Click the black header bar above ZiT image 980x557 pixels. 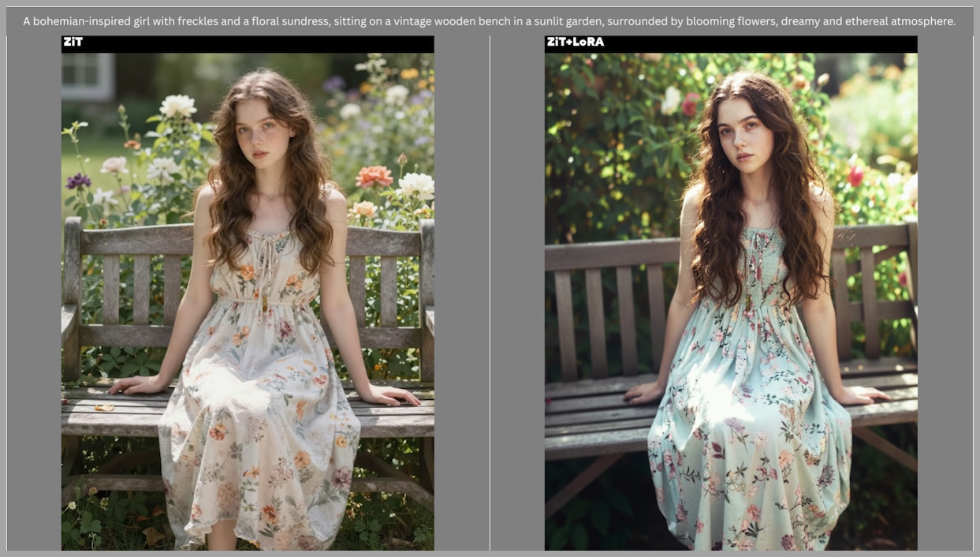(x=260, y=44)
